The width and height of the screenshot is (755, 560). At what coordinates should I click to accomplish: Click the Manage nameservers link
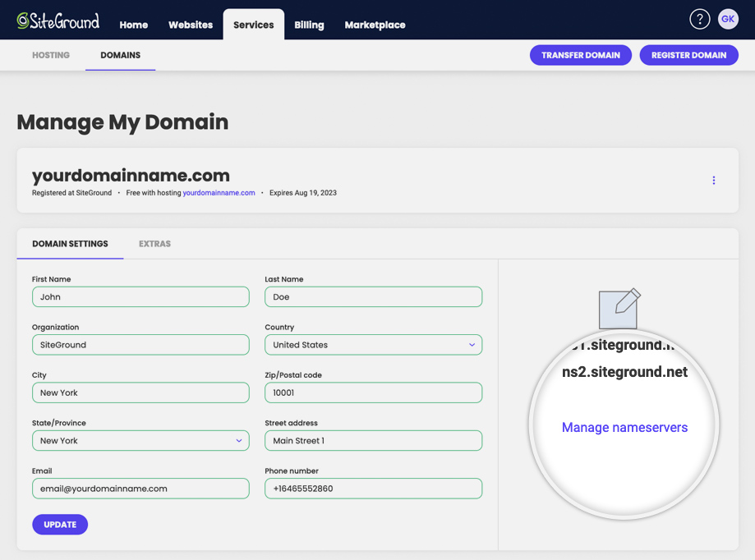coord(624,427)
